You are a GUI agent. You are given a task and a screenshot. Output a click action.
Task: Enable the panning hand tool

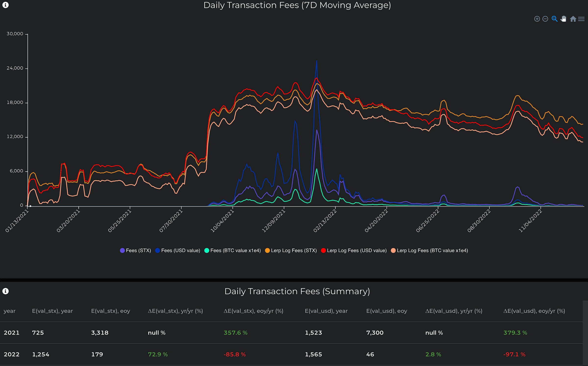563,19
